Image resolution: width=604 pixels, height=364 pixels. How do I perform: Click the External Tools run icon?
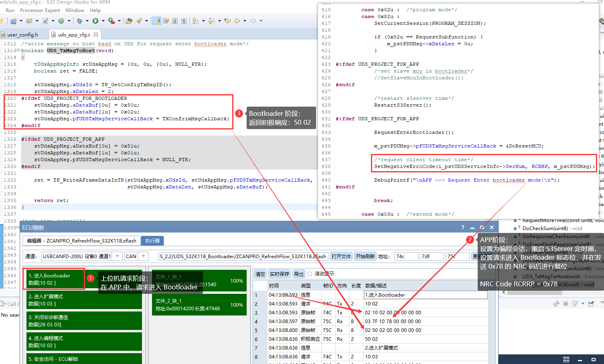(111, 21)
